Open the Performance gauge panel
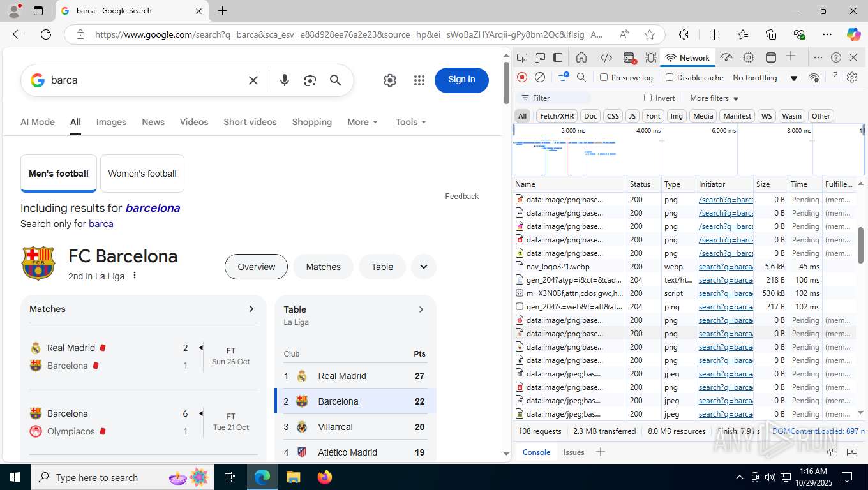 726,57
